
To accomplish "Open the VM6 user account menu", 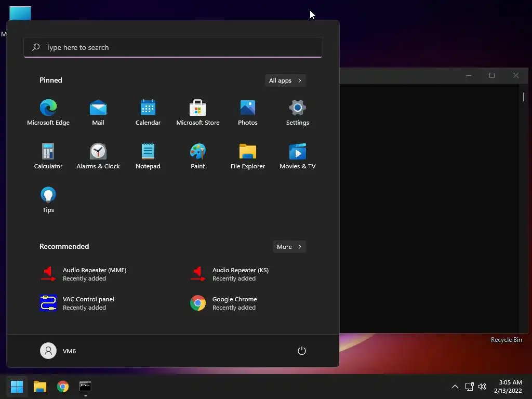I will 58,351.
